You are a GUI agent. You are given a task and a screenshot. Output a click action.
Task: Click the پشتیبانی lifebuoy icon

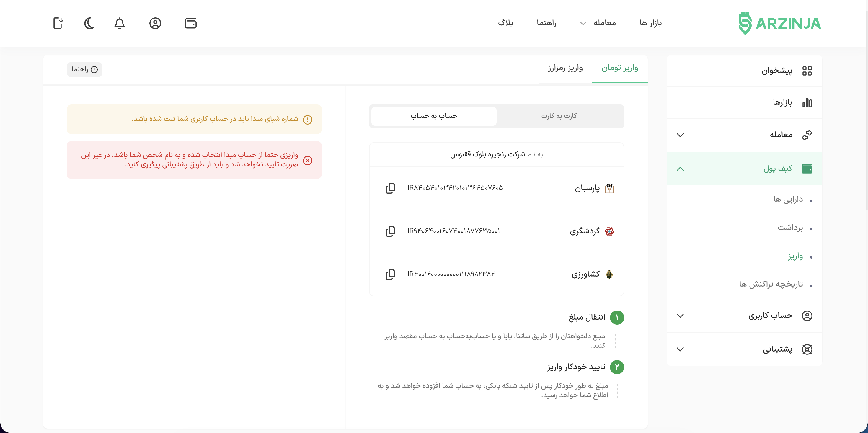(x=807, y=349)
